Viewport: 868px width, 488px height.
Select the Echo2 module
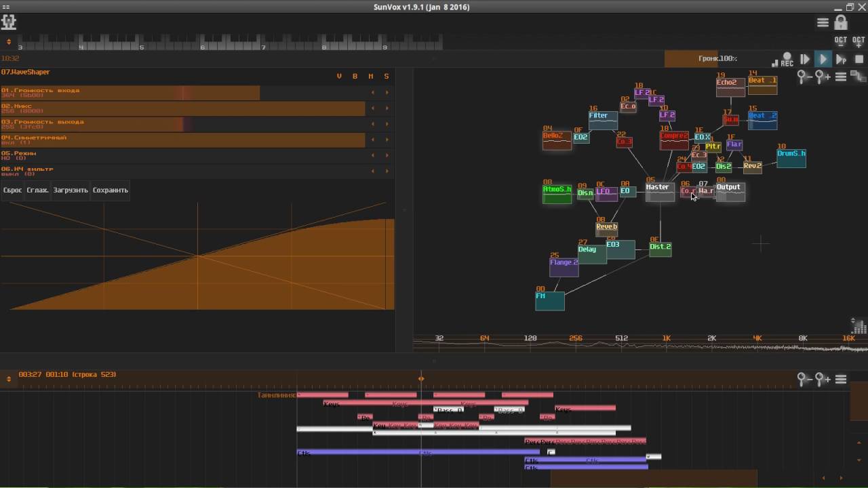(730, 87)
